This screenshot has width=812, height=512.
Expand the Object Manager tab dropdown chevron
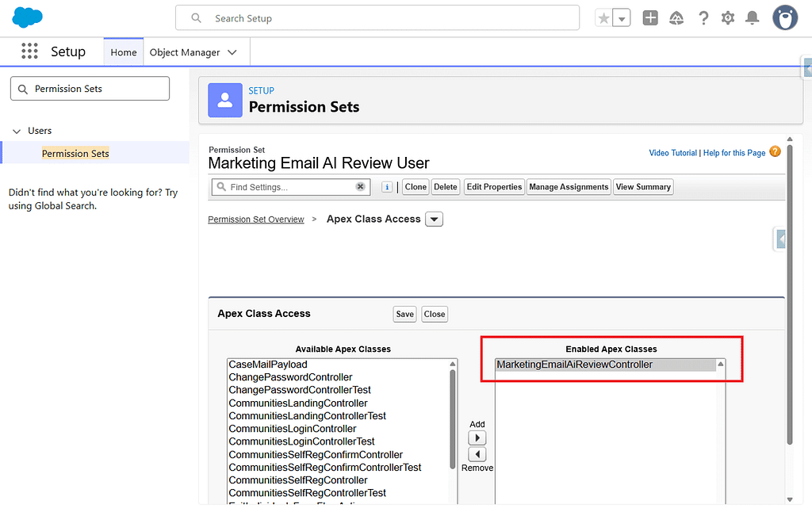pos(232,52)
